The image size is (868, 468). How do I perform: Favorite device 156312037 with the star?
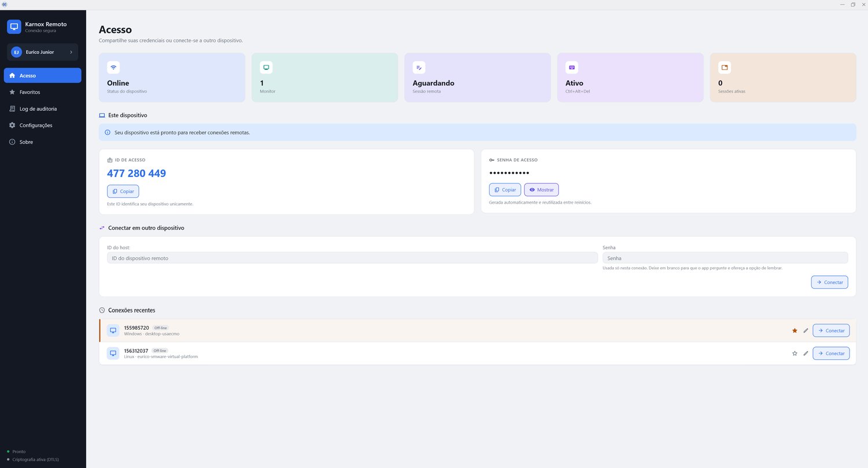tap(795, 353)
